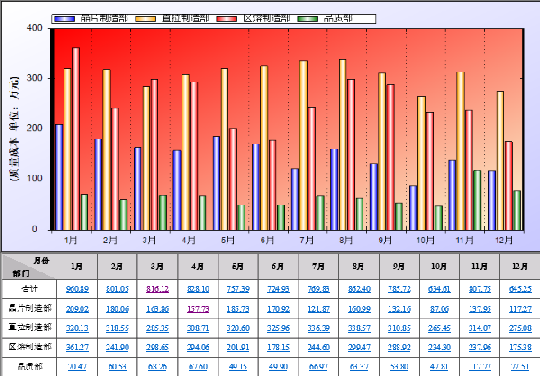
Task: Follow 区熔制造部 link 237.96 for 11月
Action: point(479,347)
